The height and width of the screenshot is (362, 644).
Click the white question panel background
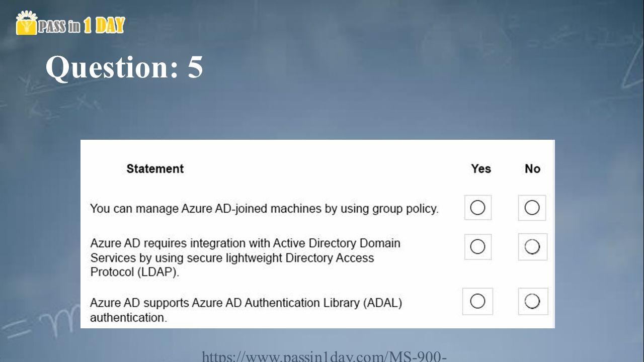tap(317, 234)
